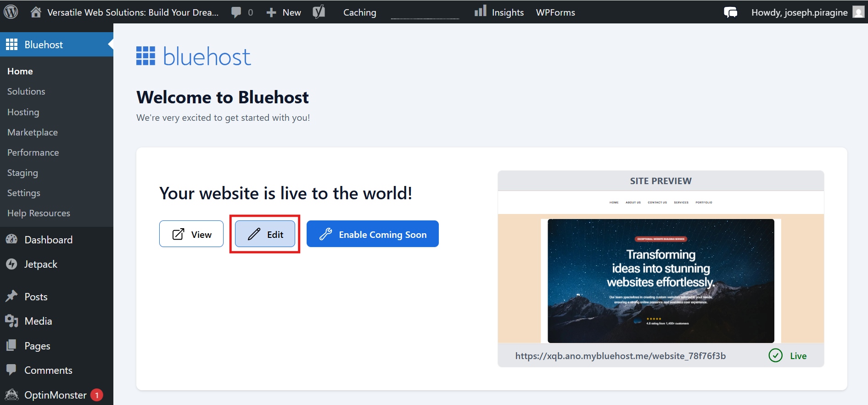Open the chat notifications icon in admin bar
868x405 pixels.
click(730, 12)
